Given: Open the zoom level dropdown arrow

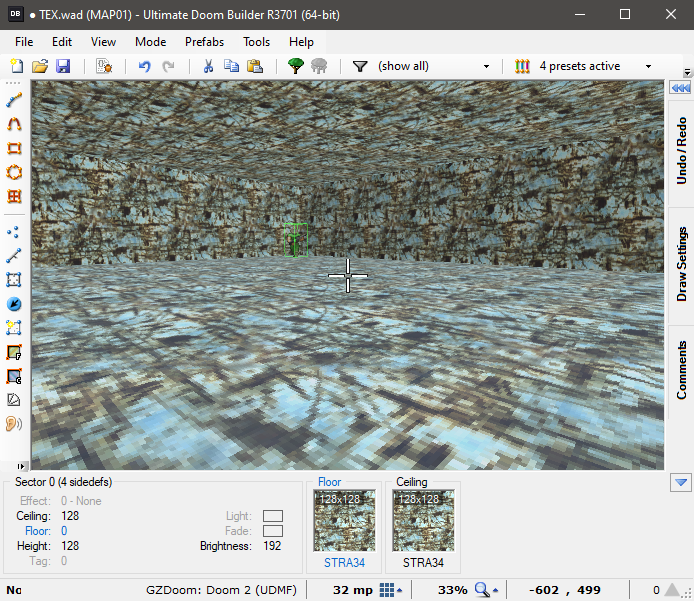Looking at the screenshot, I should point(497,591).
